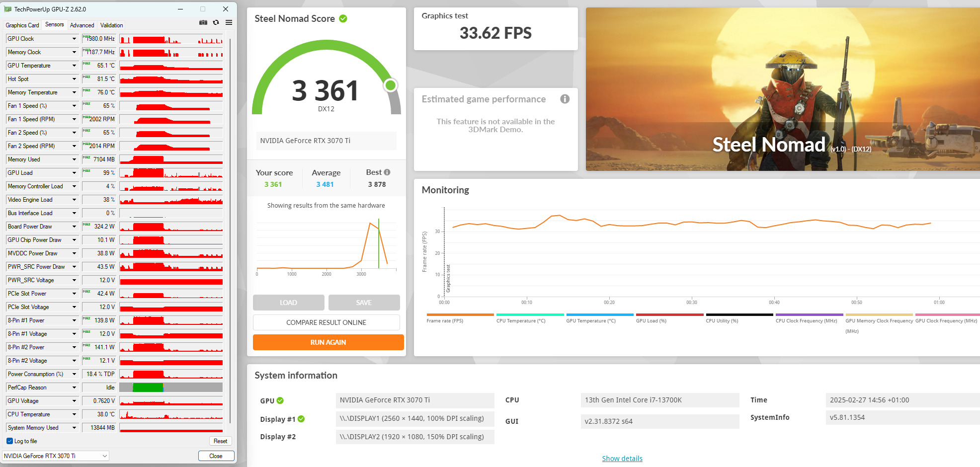Open info icon for Estimated game performance
Screen dimensions: 980x467
pyautogui.click(x=565, y=99)
